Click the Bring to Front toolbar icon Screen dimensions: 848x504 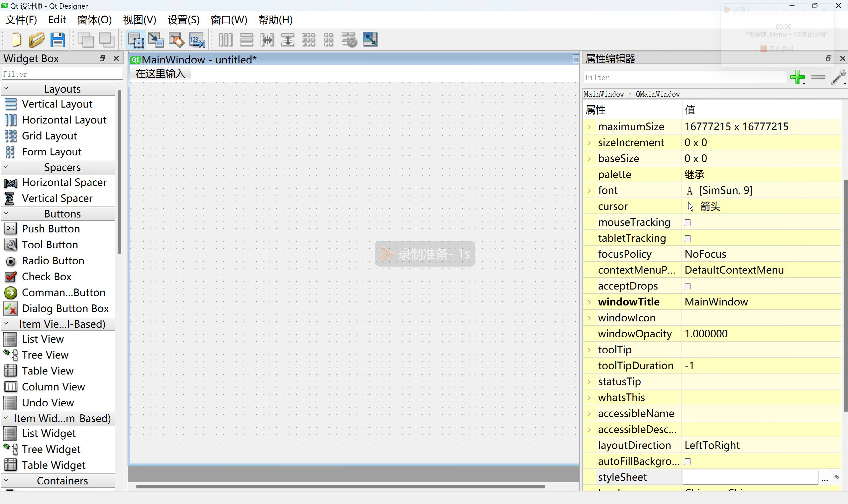click(x=106, y=40)
